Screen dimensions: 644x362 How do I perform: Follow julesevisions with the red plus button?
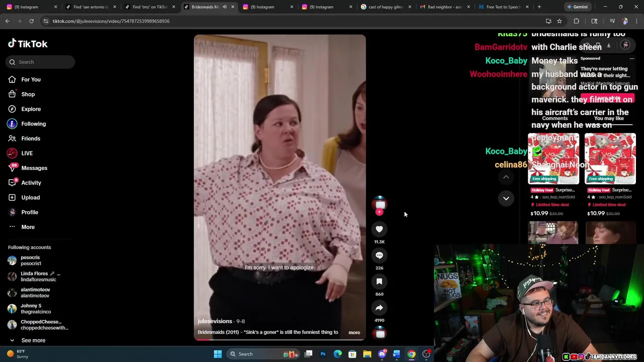[379, 212]
